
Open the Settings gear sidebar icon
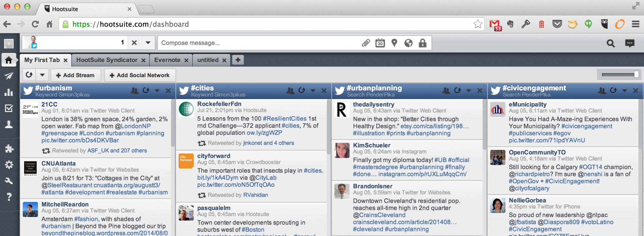click(9, 165)
